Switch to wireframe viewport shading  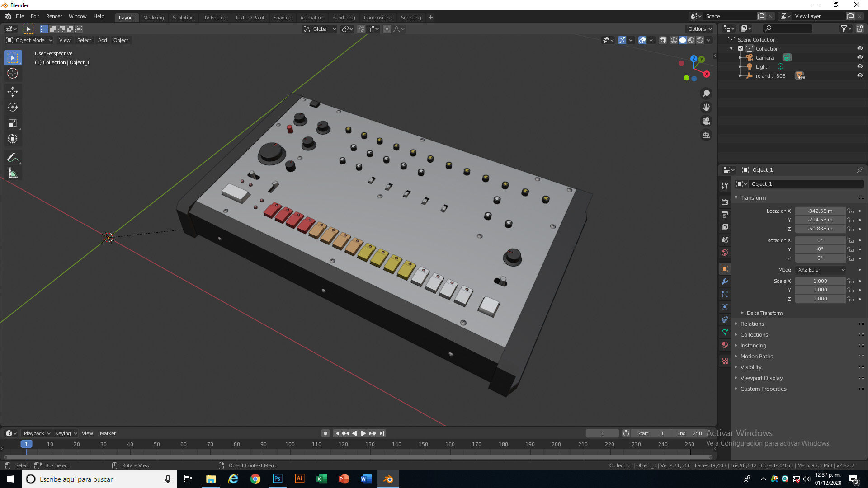point(674,40)
